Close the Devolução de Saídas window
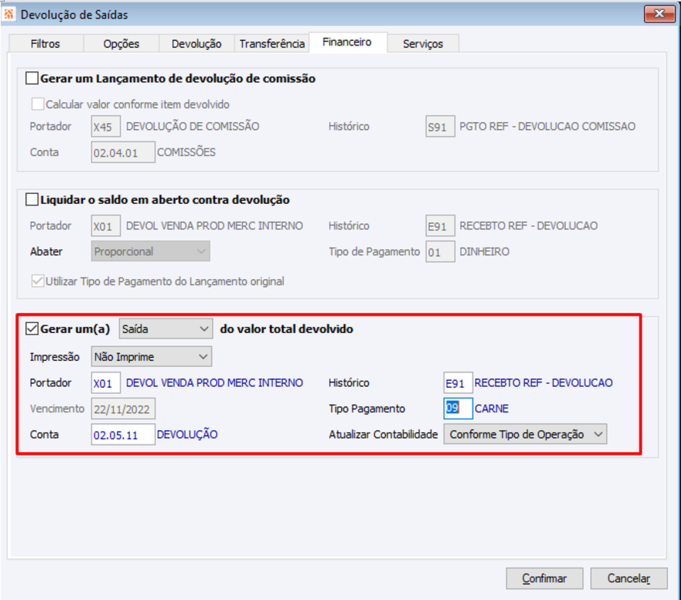This screenshot has width=681, height=600. click(659, 14)
